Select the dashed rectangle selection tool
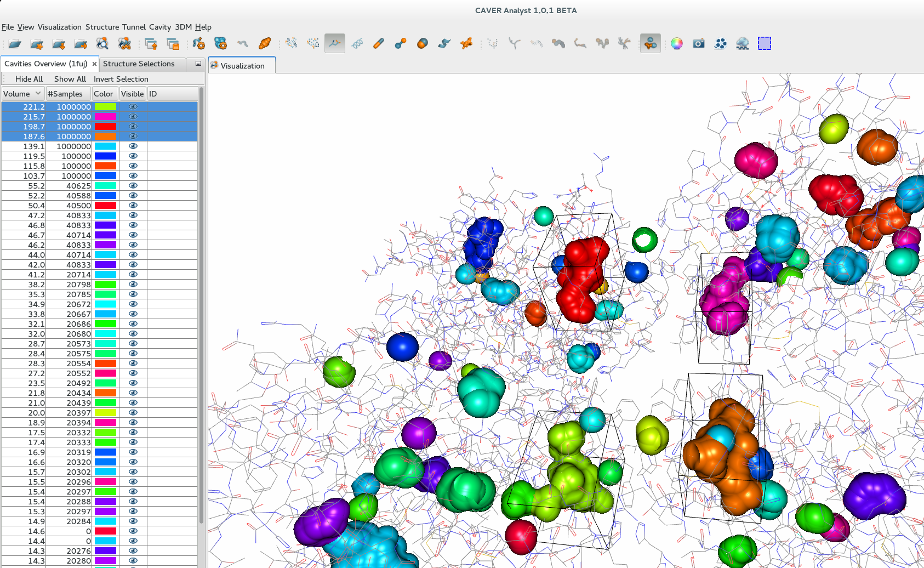Image resolution: width=924 pixels, height=568 pixels. pyautogui.click(x=764, y=44)
